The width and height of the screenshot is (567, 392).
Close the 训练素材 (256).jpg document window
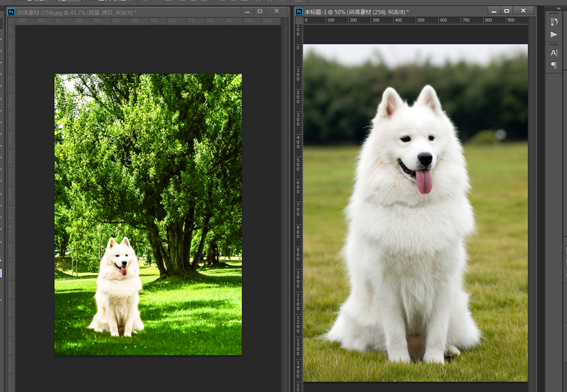276,11
